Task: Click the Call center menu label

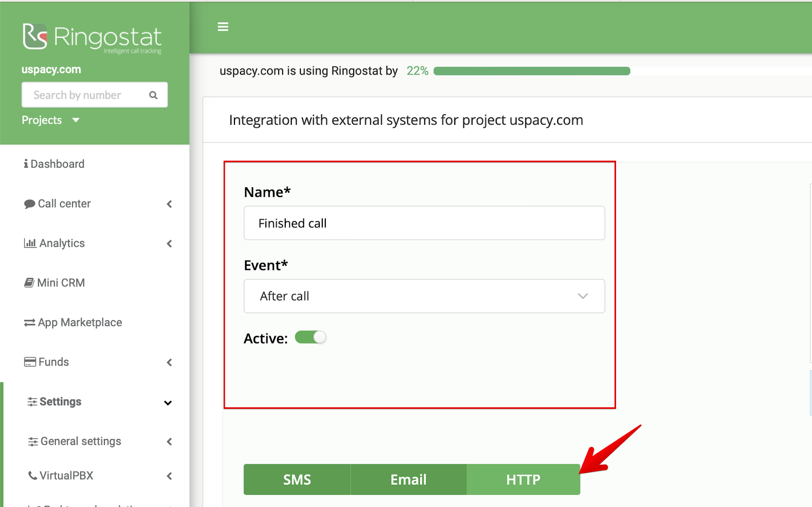Action: [64, 204]
